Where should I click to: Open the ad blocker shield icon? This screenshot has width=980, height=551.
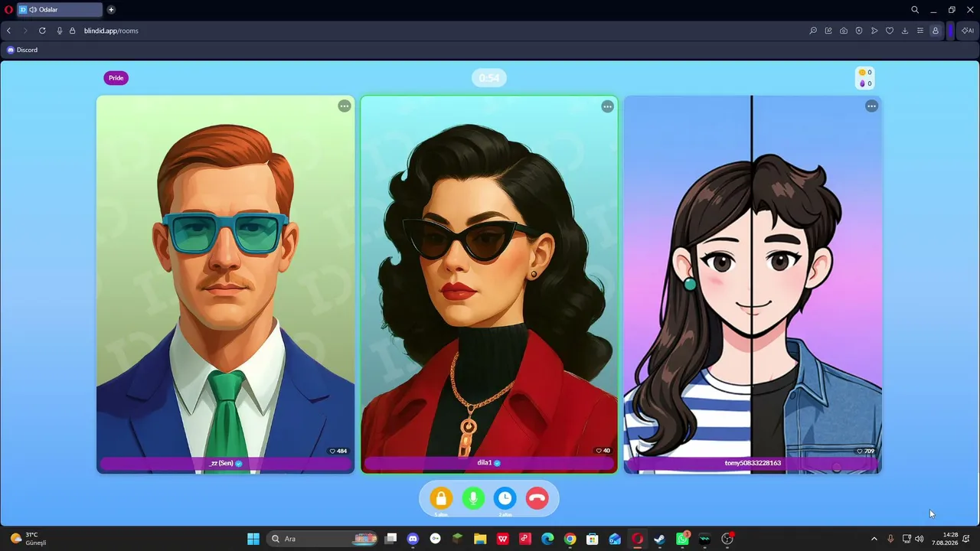(859, 31)
